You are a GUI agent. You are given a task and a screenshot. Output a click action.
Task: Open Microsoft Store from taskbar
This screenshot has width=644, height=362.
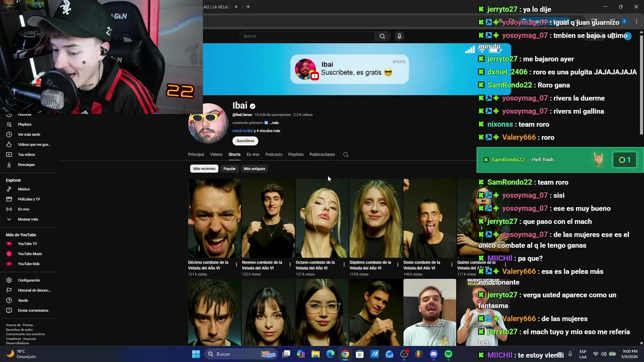coord(360,354)
